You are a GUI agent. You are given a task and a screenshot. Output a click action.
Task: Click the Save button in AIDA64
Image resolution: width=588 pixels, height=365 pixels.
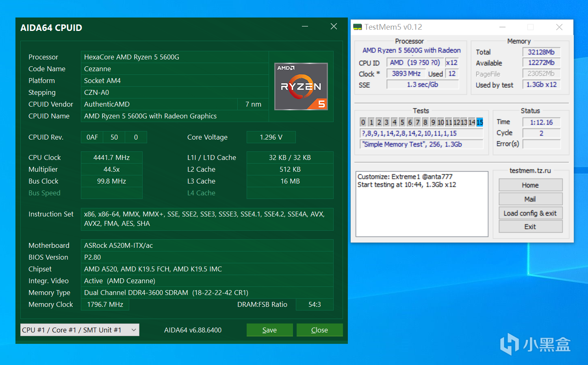[270, 330]
